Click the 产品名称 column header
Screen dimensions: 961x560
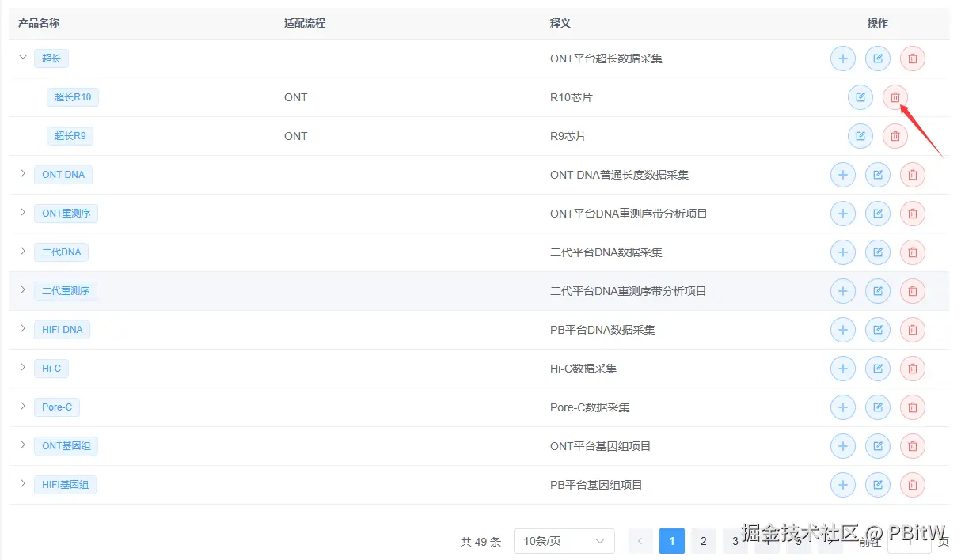[39, 23]
